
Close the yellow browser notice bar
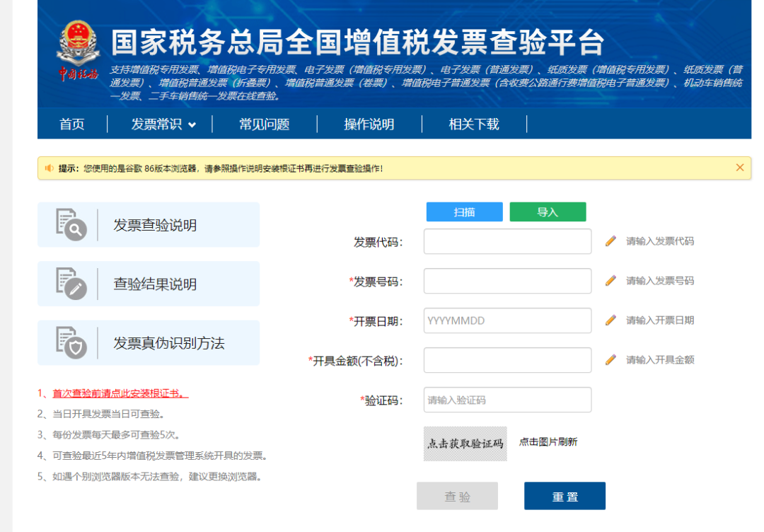740,168
